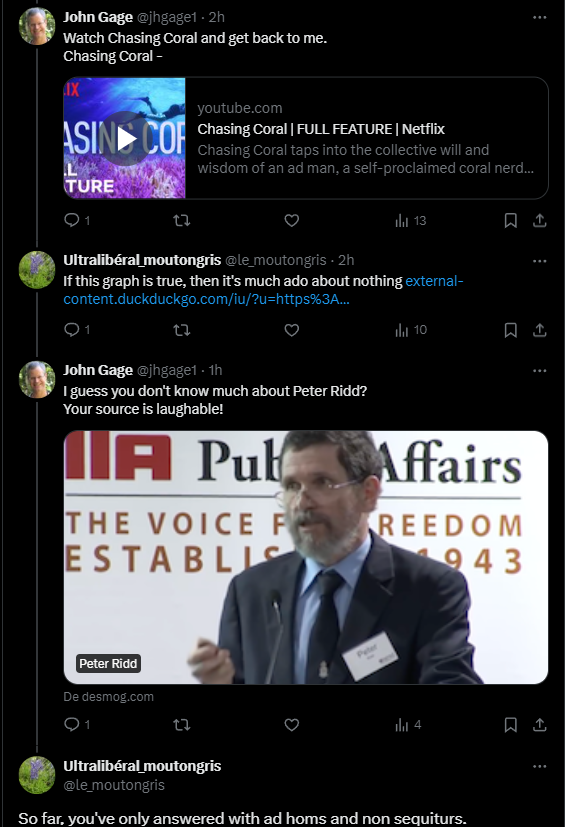View analytics showing 10 views

tap(410, 330)
